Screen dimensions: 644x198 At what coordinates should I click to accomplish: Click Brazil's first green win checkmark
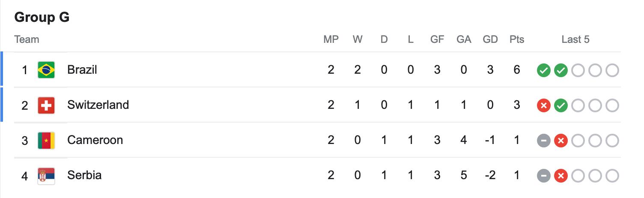tap(543, 70)
